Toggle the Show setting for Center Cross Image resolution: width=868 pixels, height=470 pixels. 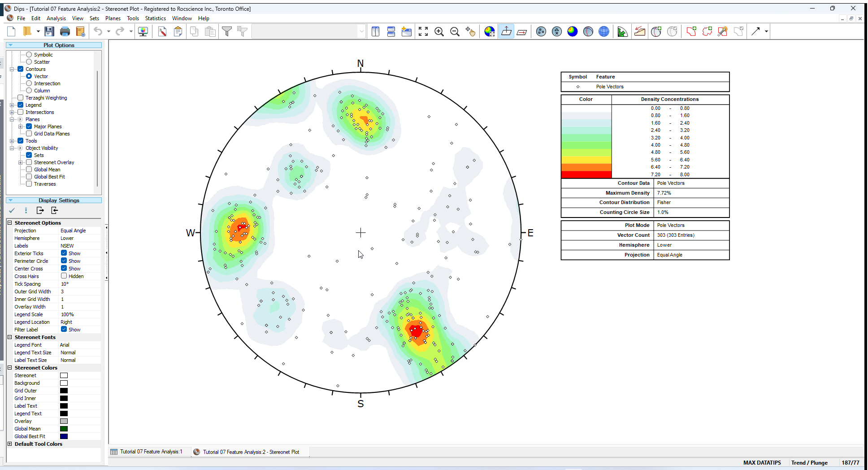click(64, 268)
